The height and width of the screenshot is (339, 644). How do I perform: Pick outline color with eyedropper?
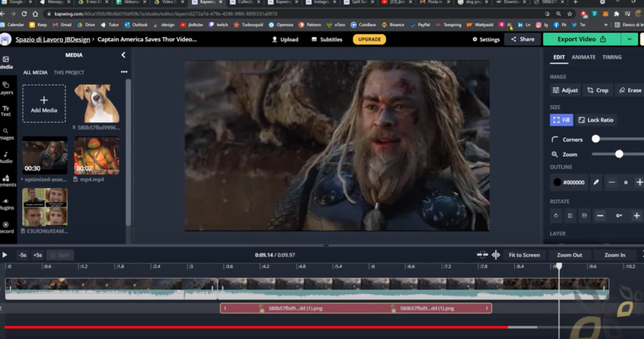[596, 182]
